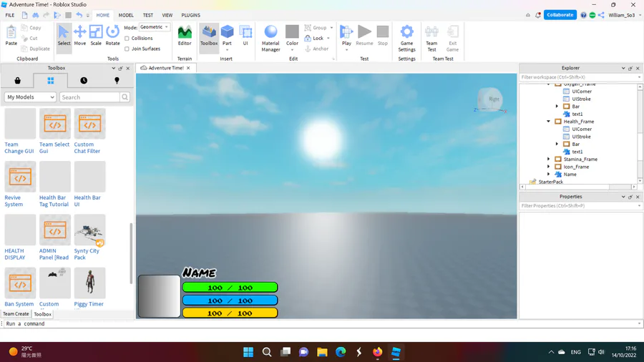Open Toolbox Inventory grid tab
Image resolution: width=644 pixels, height=362 pixels.
click(x=51, y=80)
